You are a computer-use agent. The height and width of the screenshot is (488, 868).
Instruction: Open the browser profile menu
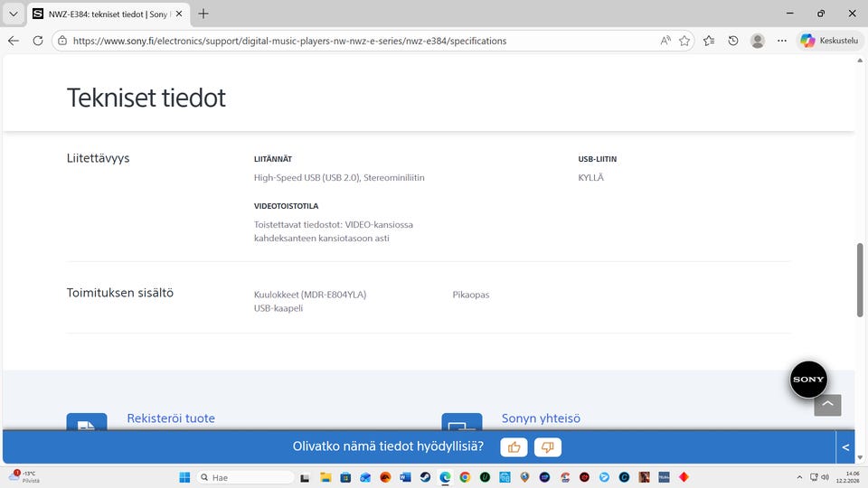758,41
